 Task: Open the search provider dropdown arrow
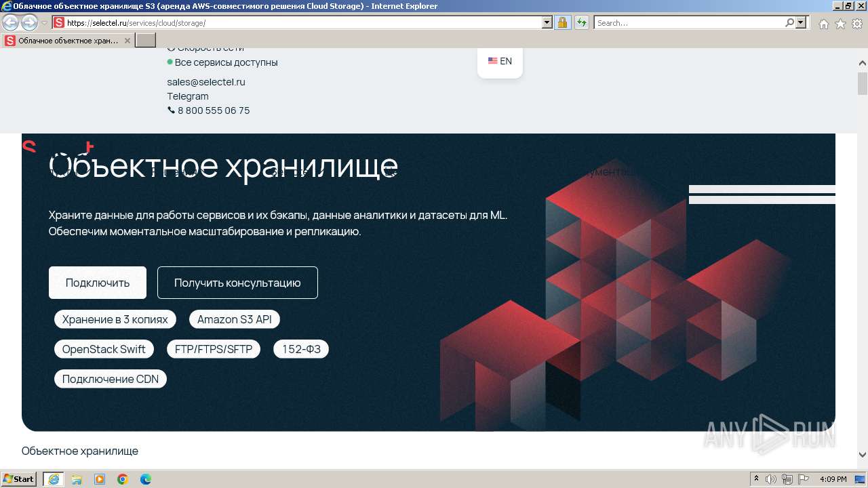802,22
